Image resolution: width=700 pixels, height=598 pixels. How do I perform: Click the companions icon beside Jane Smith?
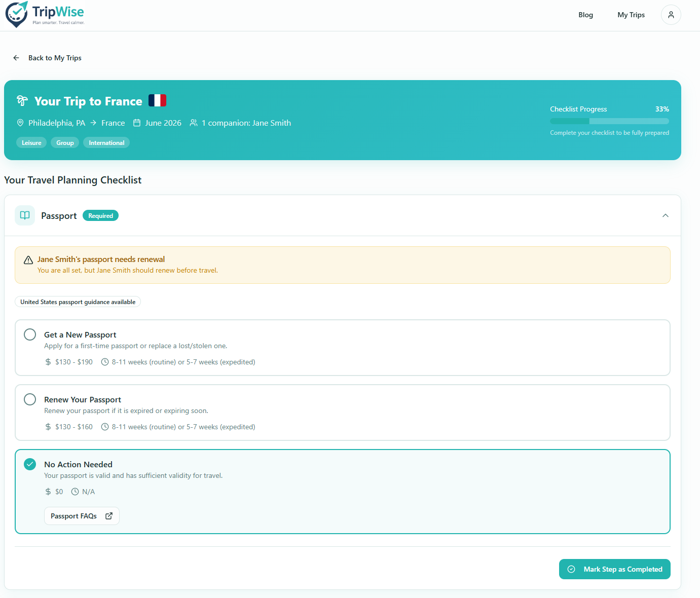tap(193, 123)
